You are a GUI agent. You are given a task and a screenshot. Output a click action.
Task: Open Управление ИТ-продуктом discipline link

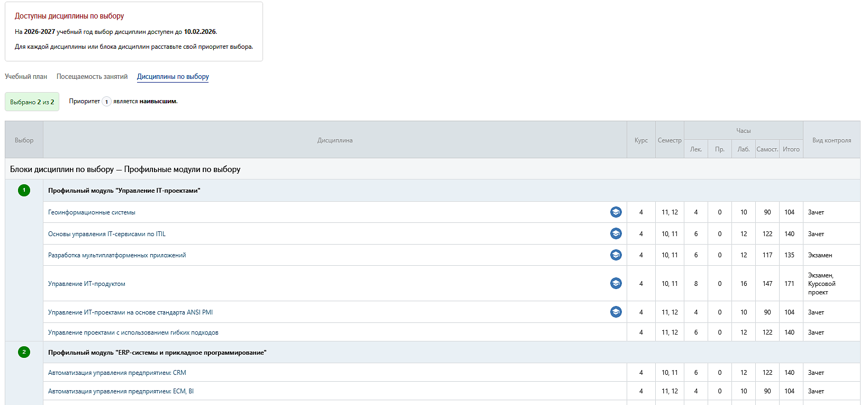(86, 284)
